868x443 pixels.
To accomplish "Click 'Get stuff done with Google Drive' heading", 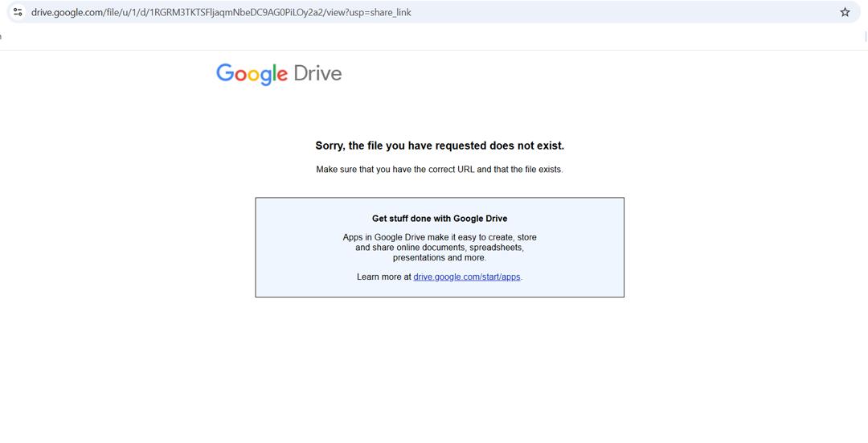I will coord(440,219).
